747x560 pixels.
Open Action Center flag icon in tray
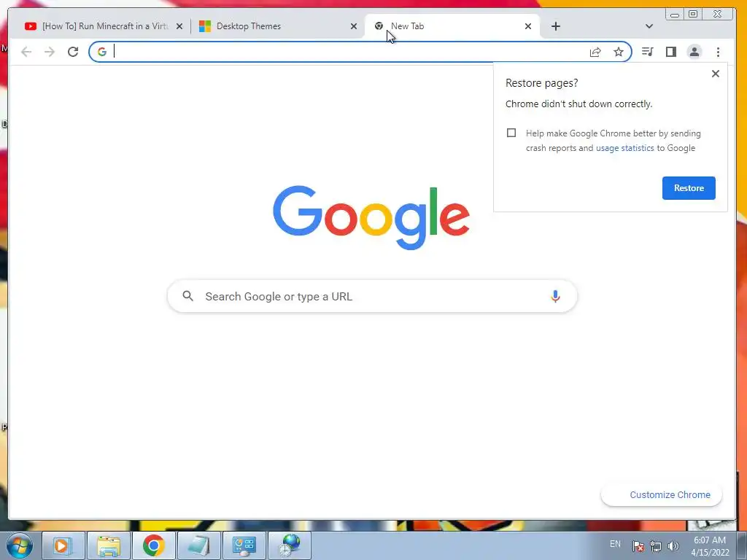pyautogui.click(x=638, y=546)
